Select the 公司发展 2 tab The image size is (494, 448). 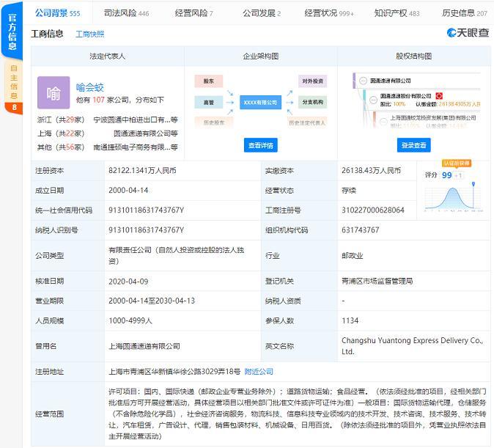262,13
